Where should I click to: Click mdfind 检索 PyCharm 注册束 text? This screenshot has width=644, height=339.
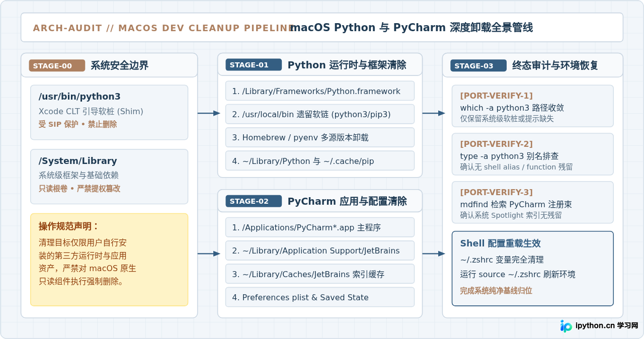[516, 204]
